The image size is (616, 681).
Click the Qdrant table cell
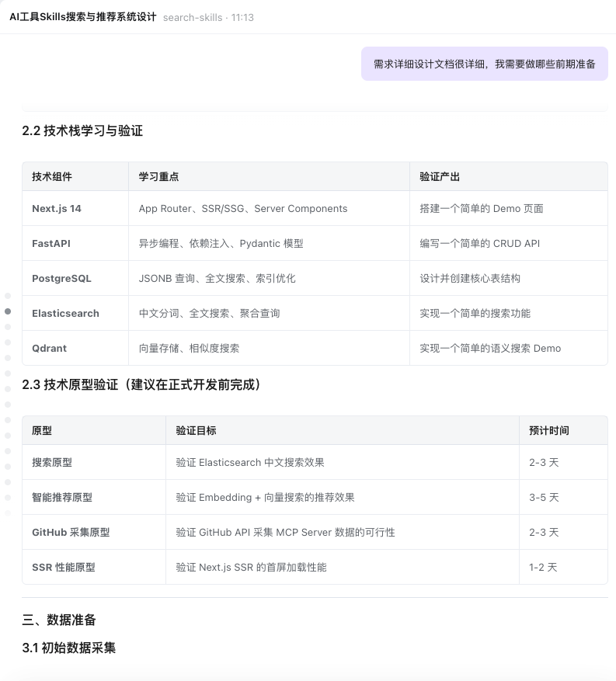pos(49,349)
